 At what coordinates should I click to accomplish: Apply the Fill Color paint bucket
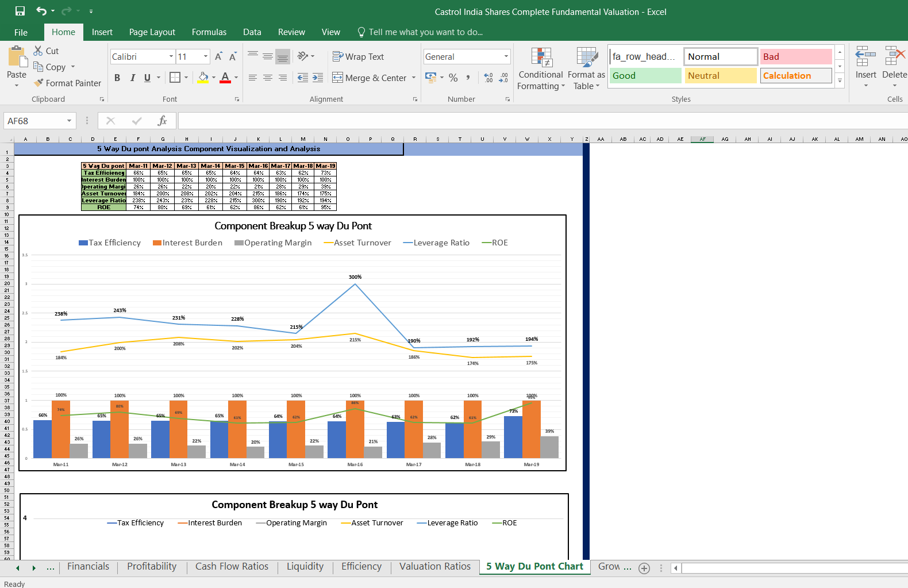coord(203,77)
